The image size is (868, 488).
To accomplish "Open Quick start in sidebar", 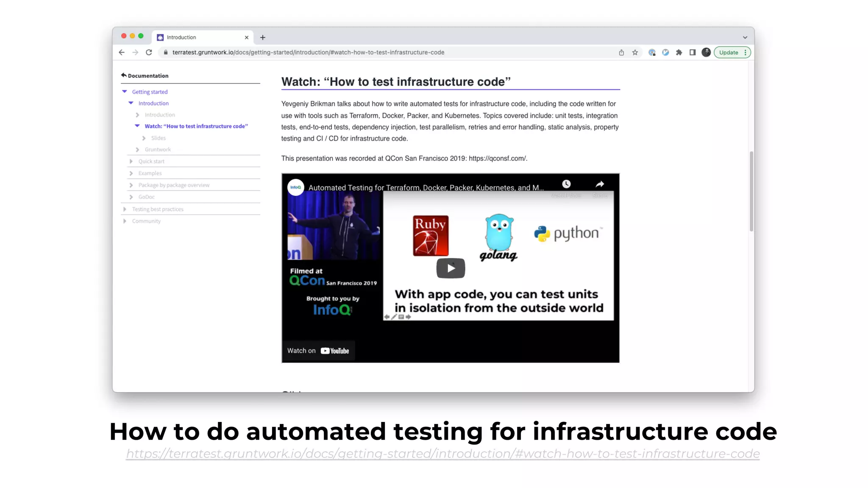I will click(151, 161).
